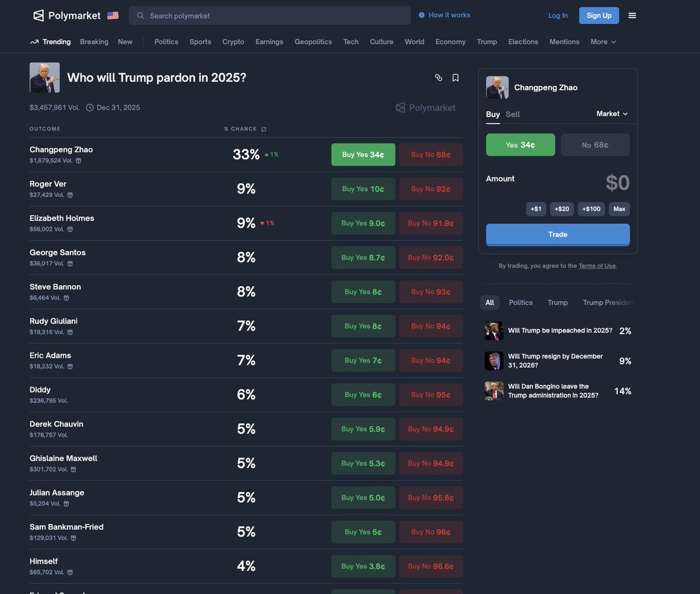700x594 pixels.
Task: Click the search magnifier icon
Action: point(141,16)
